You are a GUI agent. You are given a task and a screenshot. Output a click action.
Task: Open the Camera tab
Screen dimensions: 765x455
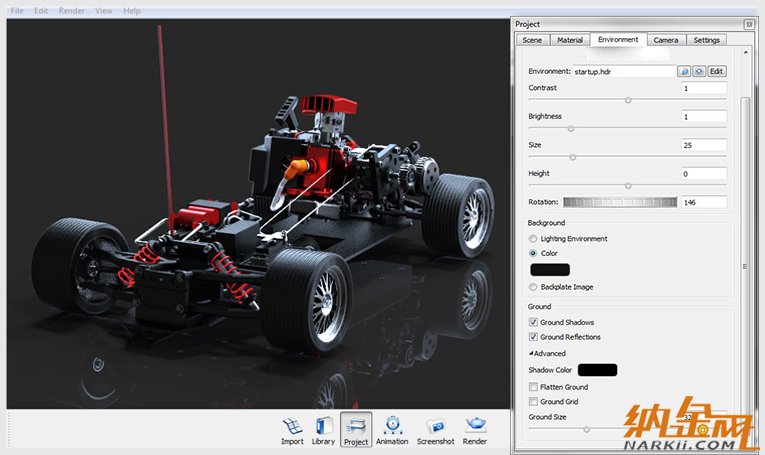click(666, 40)
